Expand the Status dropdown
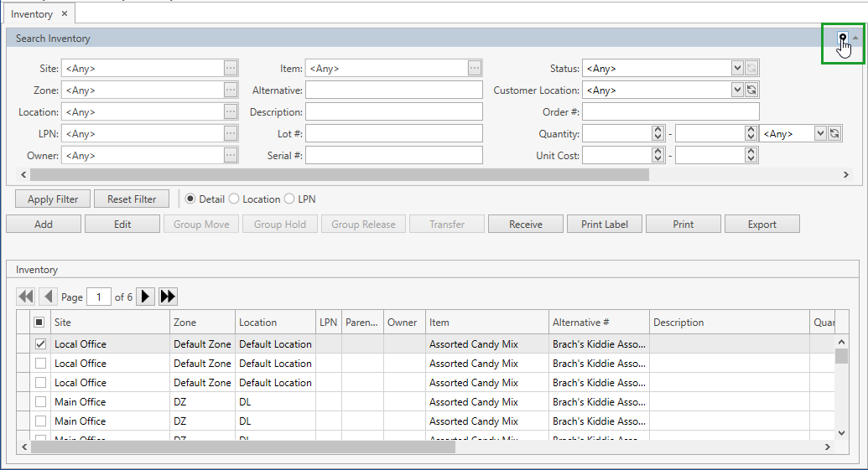This screenshot has height=470, width=868. [x=736, y=69]
